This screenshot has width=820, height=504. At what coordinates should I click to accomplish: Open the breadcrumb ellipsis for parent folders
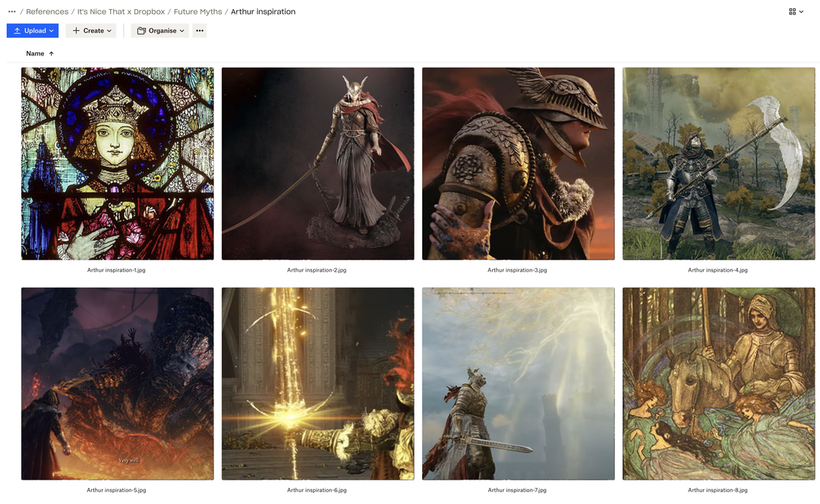(11, 11)
